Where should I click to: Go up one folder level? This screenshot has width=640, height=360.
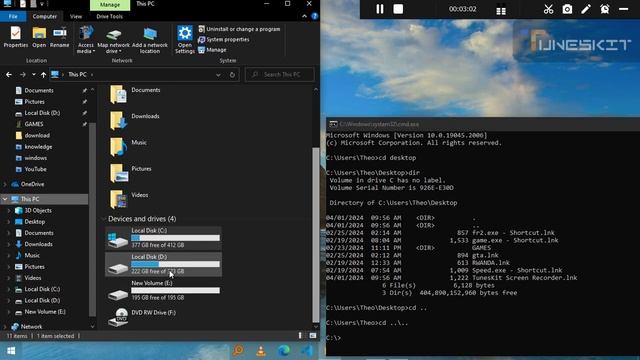click(43, 75)
